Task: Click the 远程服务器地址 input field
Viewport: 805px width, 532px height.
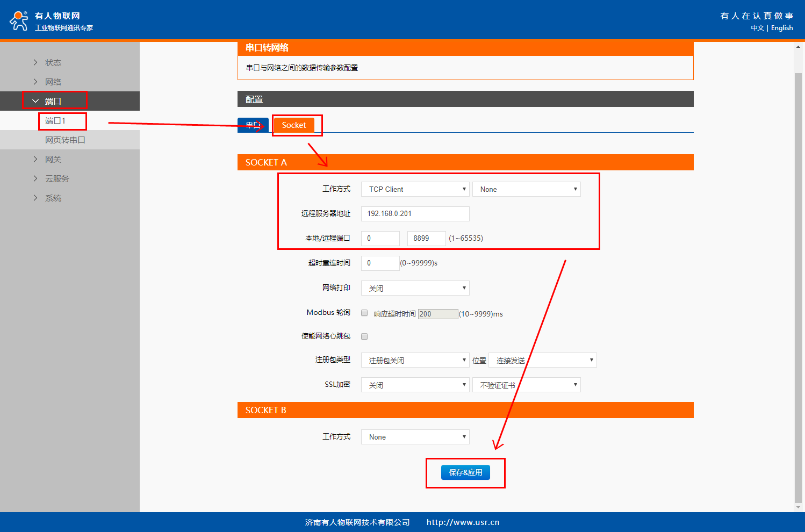Action: pyautogui.click(x=415, y=214)
